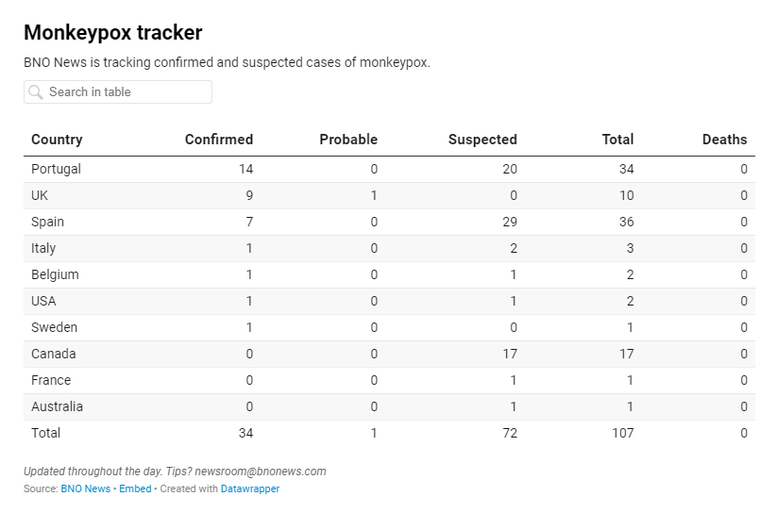Sort by the Deaths column header
This screenshot has height=513, width=777.
point(724,140)
